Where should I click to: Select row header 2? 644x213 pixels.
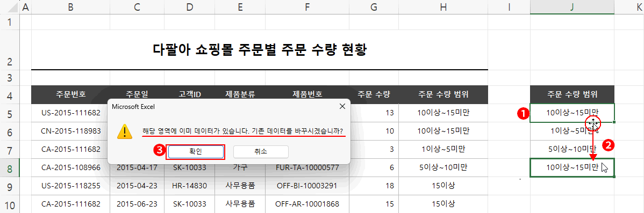pyautogui.click(x=10, y=50)
